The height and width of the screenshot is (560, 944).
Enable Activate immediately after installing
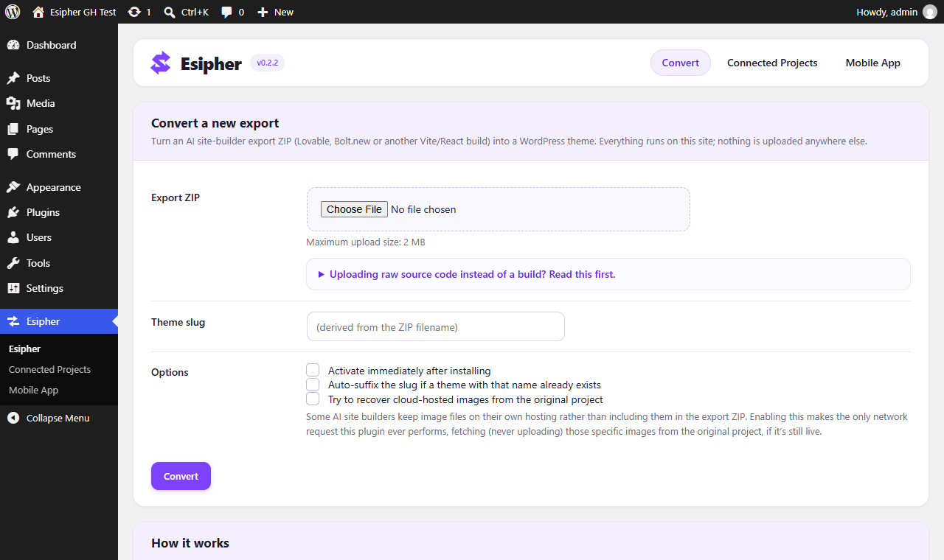click(x=313, y=370)
